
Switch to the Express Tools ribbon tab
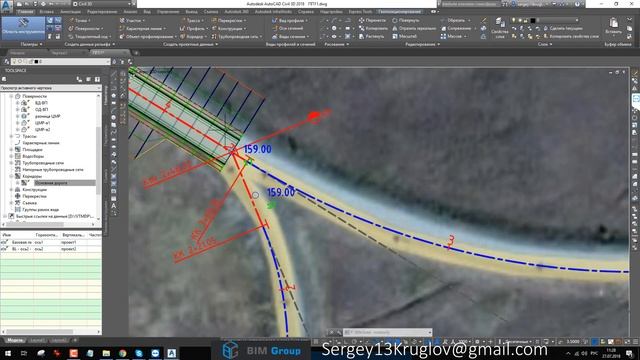360,12
